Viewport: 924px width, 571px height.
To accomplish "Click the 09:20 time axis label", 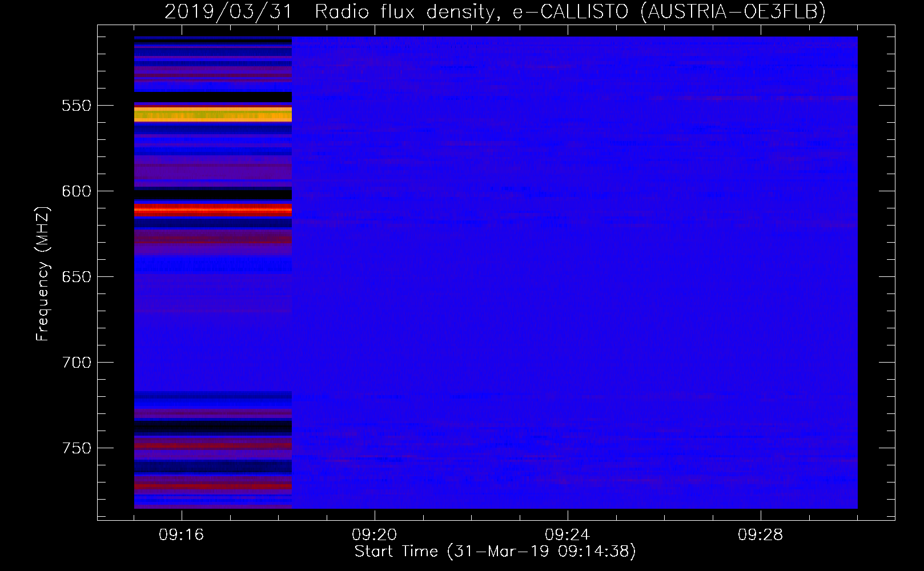I will coord(375,535).
